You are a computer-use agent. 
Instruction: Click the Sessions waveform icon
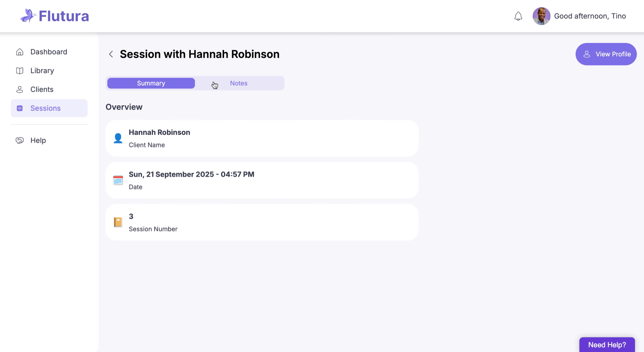pyautogui.click(x=20, y=108)
